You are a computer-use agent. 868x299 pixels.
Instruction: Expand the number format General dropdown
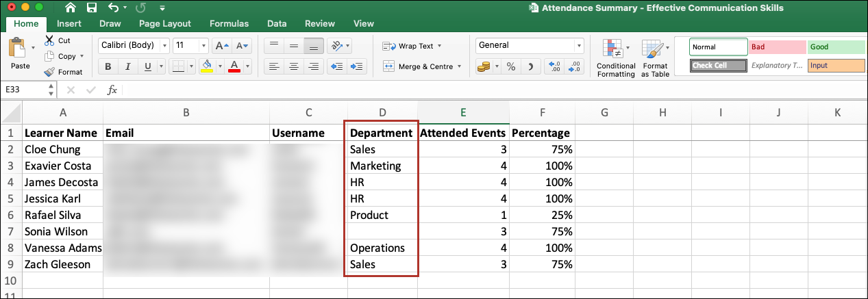click(x=580, y=46)
